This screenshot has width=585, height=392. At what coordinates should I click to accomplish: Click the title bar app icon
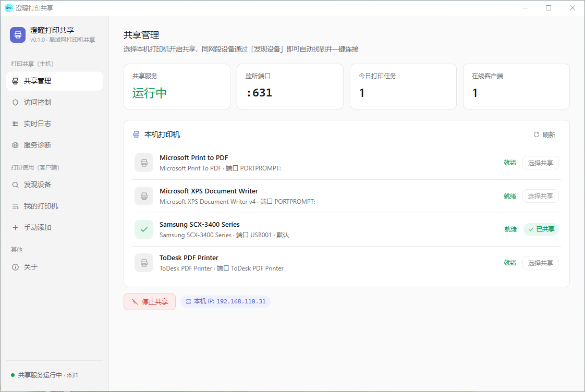[8, 8]
